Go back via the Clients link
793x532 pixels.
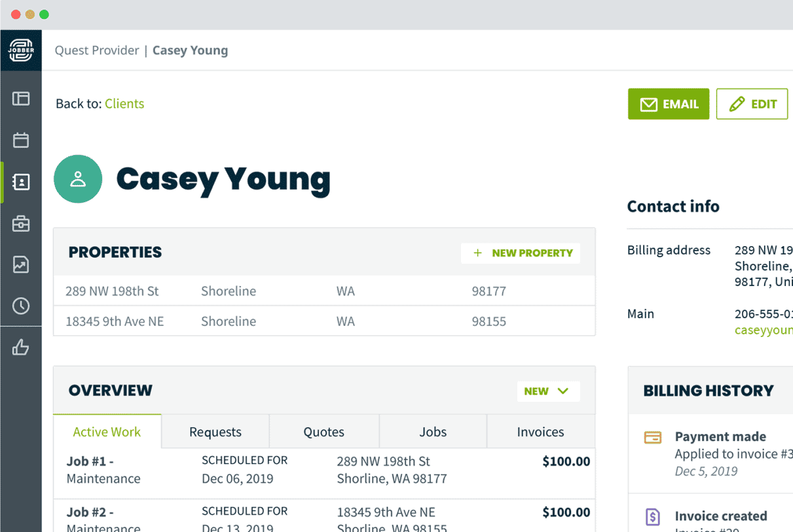pos(124,104)
